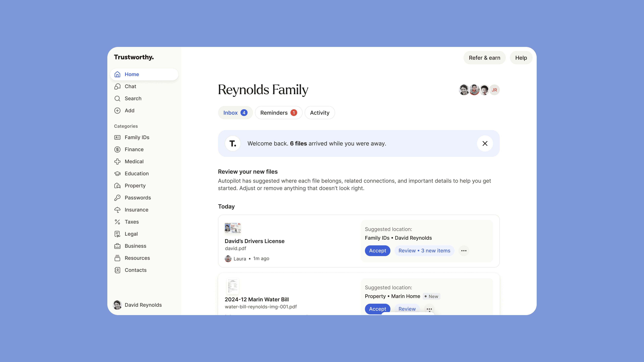644x362 pixels.
Task: Open more options for David's Drivers License
Action: (464, 251)
